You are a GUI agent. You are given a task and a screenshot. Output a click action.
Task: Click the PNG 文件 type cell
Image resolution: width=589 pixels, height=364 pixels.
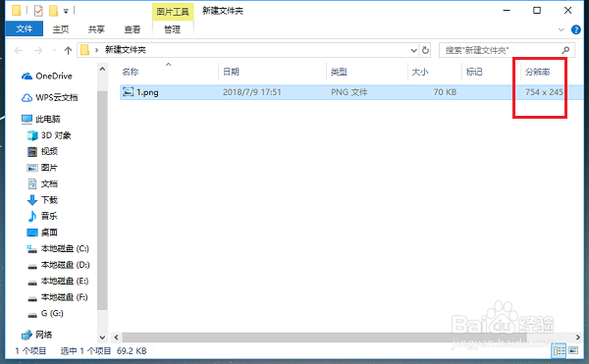[348, 92]
